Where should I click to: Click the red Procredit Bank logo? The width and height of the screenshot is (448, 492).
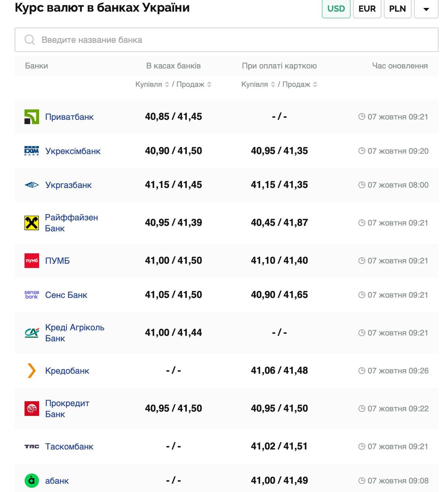click(32, 409)
